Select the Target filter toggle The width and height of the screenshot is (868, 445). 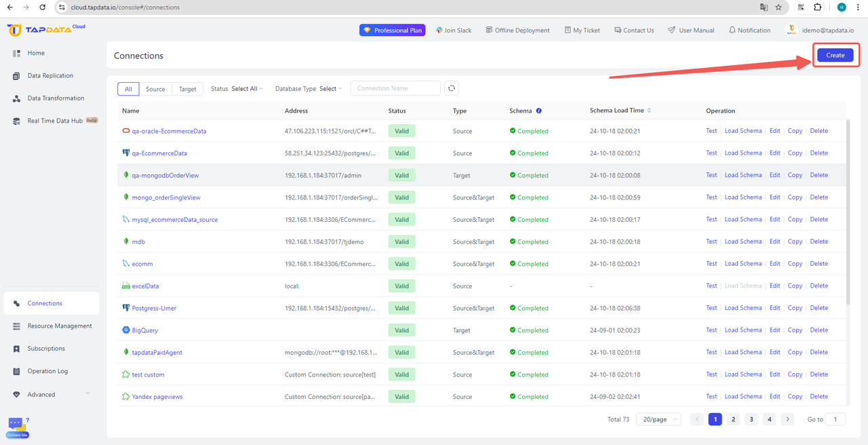pos(188,89)
